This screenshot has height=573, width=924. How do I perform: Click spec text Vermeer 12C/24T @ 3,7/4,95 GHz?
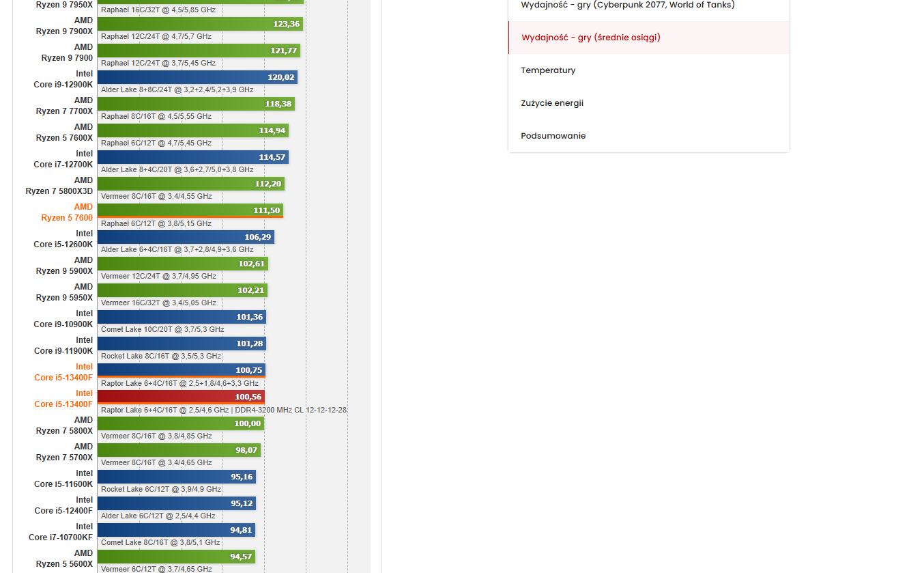(158, 276)
